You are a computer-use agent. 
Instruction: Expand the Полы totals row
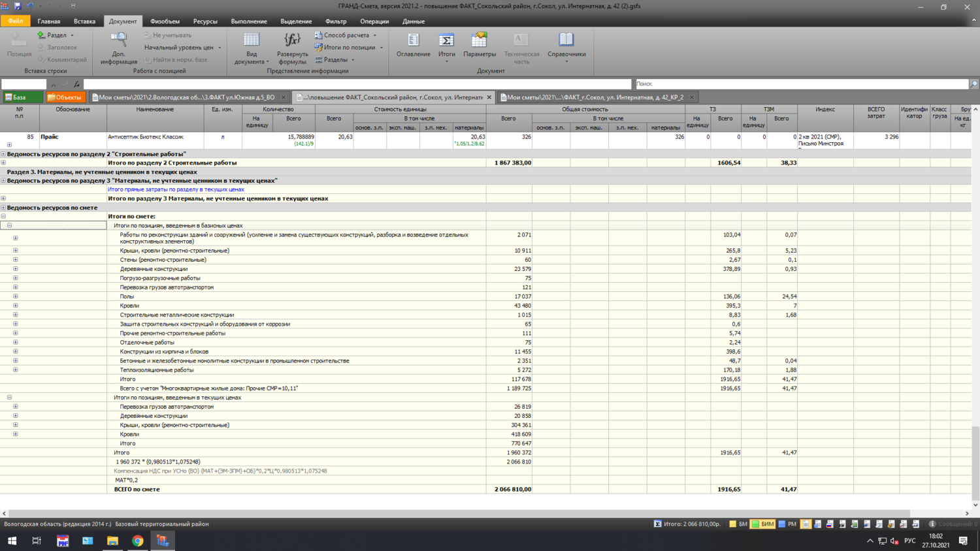pos(16,296)
